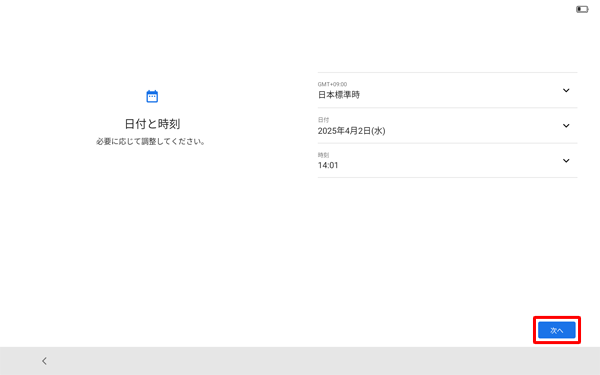This screenshot has height=375, width=600.
Task: Expand chevron next to 日本標準時
Action: click(x=566, y=91)
